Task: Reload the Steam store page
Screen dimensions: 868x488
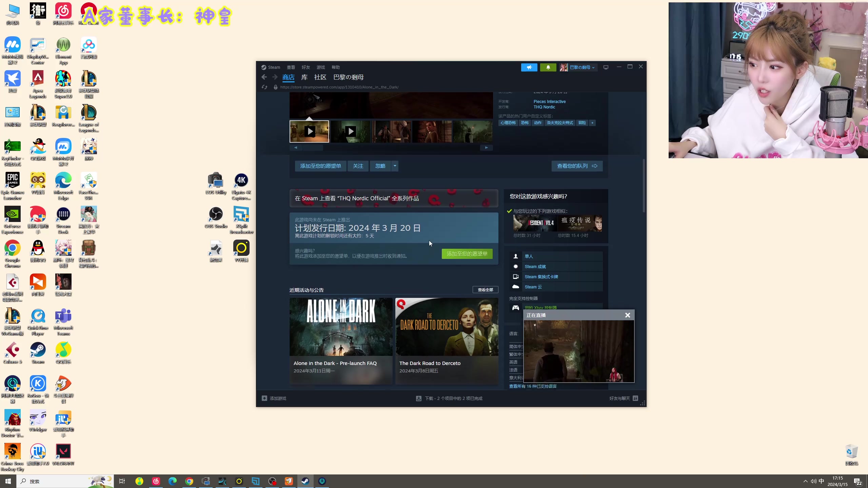Action: point(264,87)
